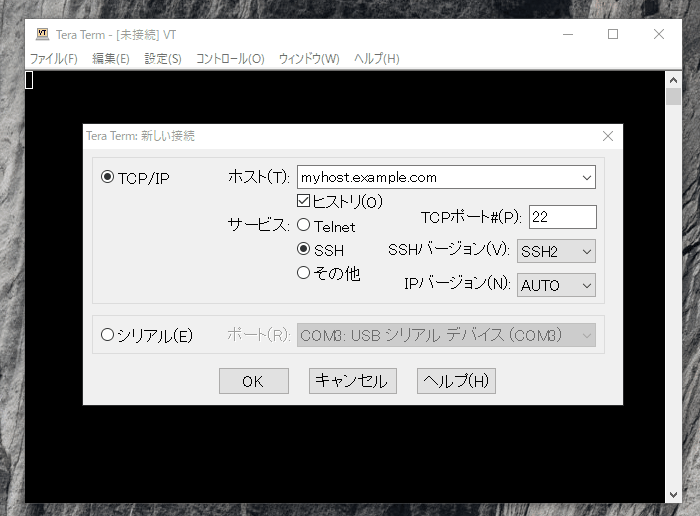Screen dimensions: 700x516
Task: Select the TCP/IP radio button
Action: click(x=107, y=177)
